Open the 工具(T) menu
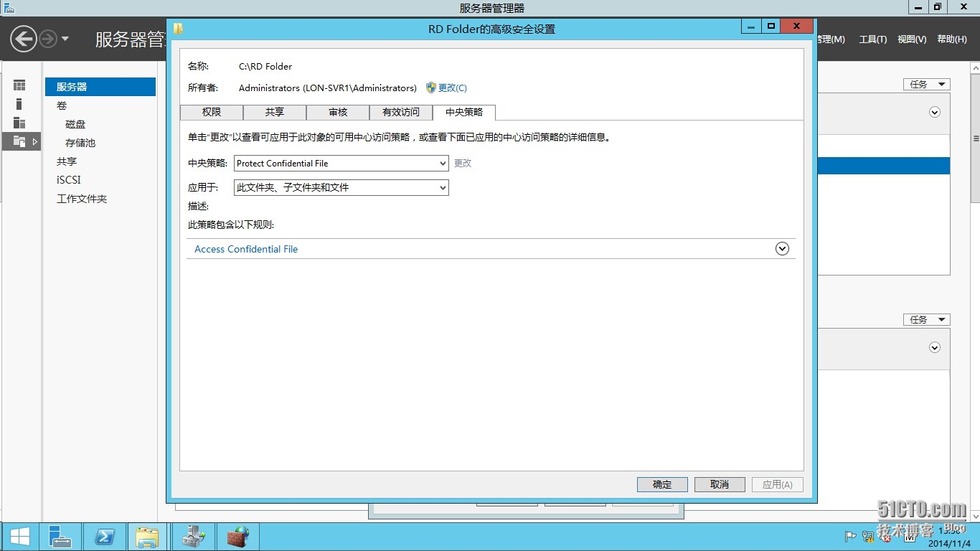 point(873,39)
